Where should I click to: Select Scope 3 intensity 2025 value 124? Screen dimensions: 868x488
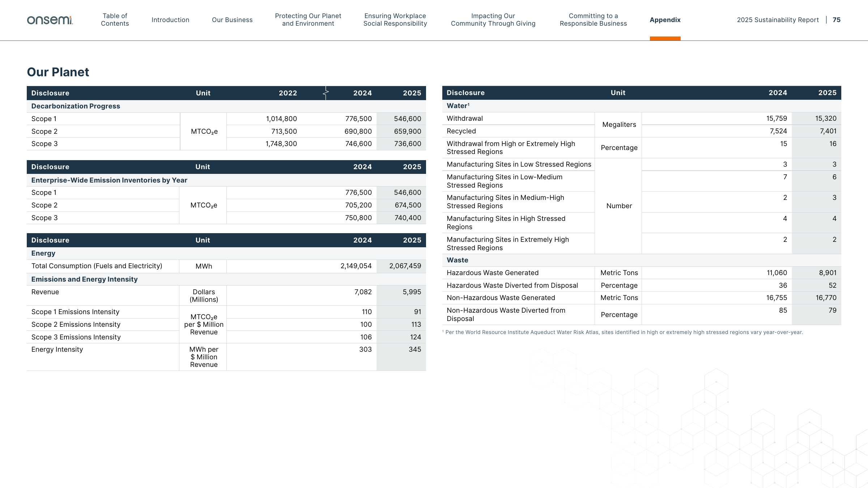point(416,337)
